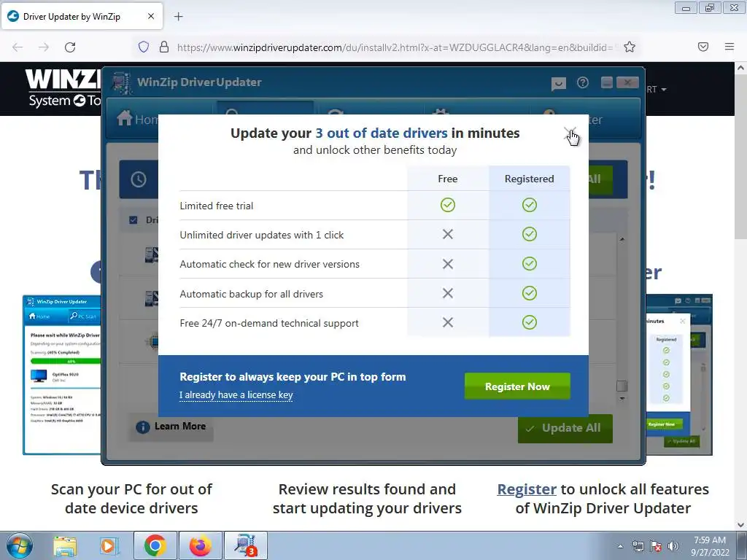
Task: Switch to Firefox in the taskbar
Action: (x=200, y=545)
